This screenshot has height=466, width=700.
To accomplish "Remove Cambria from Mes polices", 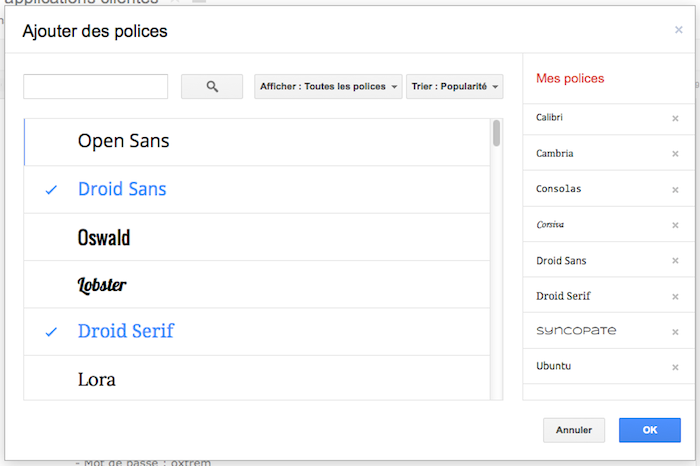I will point(675,155).
